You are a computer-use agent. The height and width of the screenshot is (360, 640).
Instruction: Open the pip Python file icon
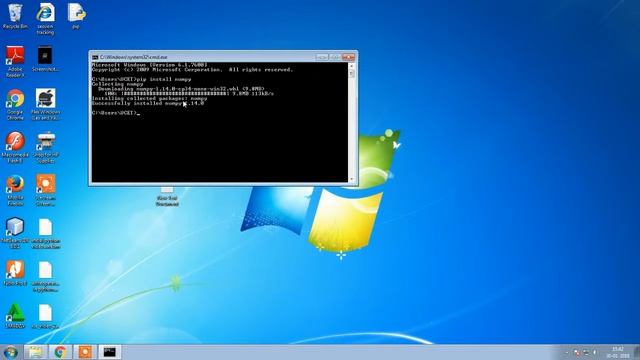(x=76, y=16)
